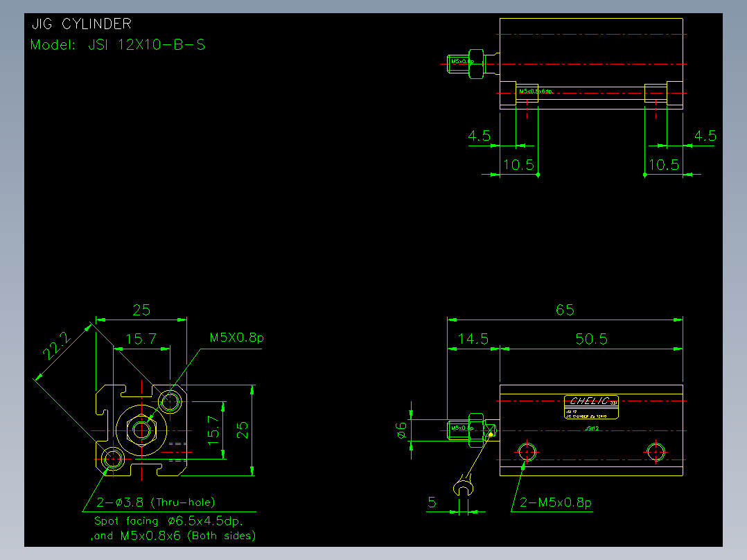Select the horizontal "15.7" dimension of the end view
The height and width of the screenshot is (560, 747).
(x=141, y=339)
